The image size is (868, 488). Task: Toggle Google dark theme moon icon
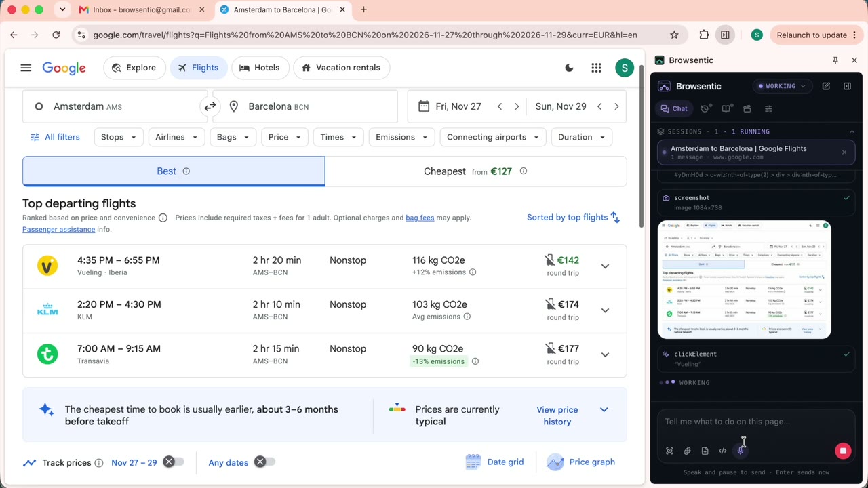(569, 68)
